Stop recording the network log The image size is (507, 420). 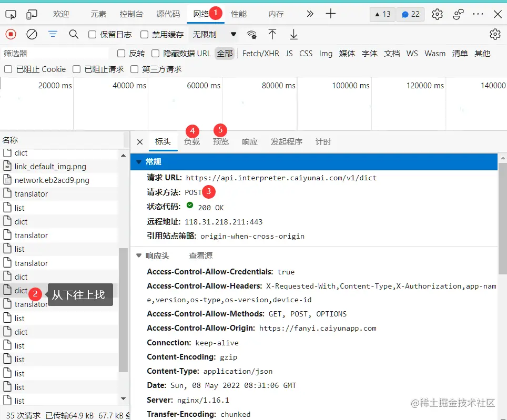coord(11,34)
